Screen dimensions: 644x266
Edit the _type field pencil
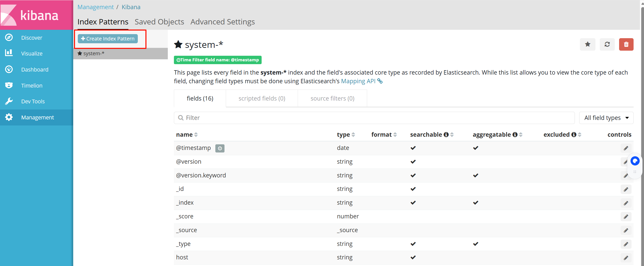[626, 244]
